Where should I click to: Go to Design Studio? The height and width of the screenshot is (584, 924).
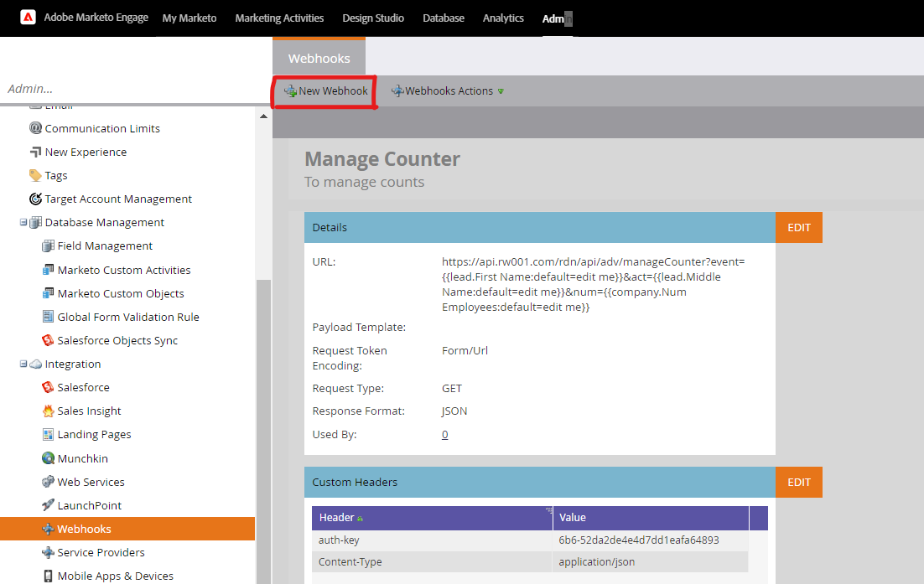(x=373, y=18)
